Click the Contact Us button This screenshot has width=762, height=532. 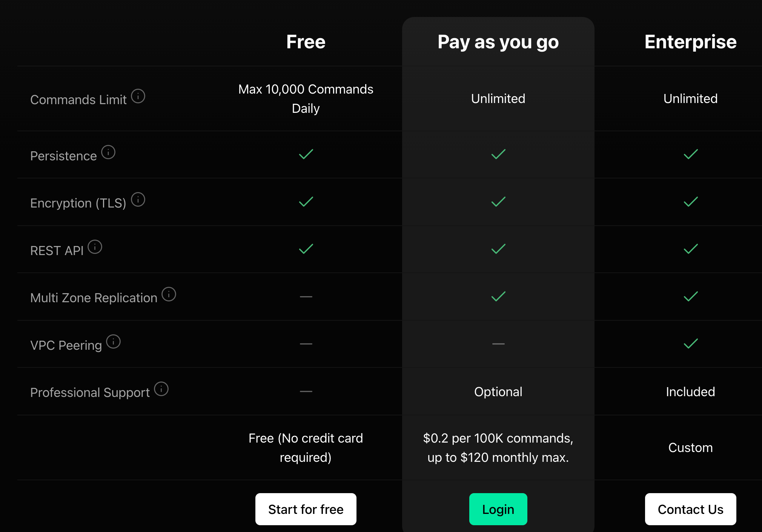(x=691, y=509)
